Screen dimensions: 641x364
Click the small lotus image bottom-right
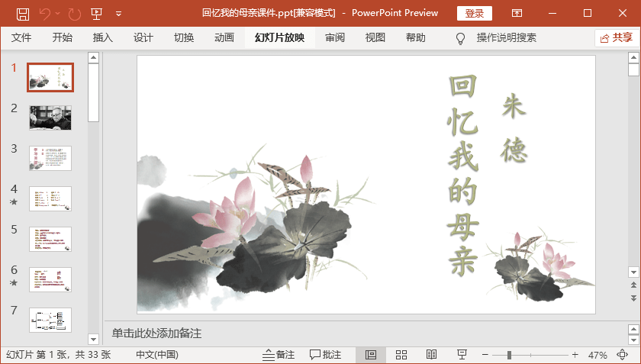click(x=540, y=266)
